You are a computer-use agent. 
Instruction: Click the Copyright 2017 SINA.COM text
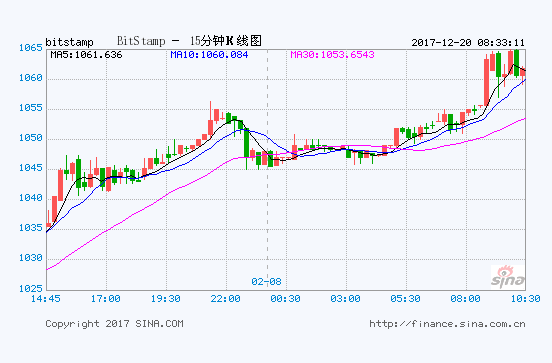(x=114, y=324)
